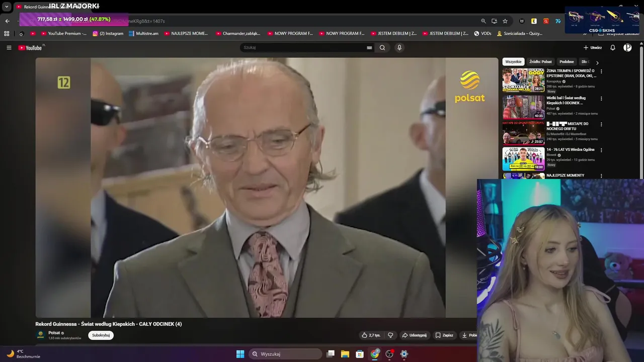
Task: Open the Wielki bal Kiepskich video thumbnail
Action: [523, 107]
